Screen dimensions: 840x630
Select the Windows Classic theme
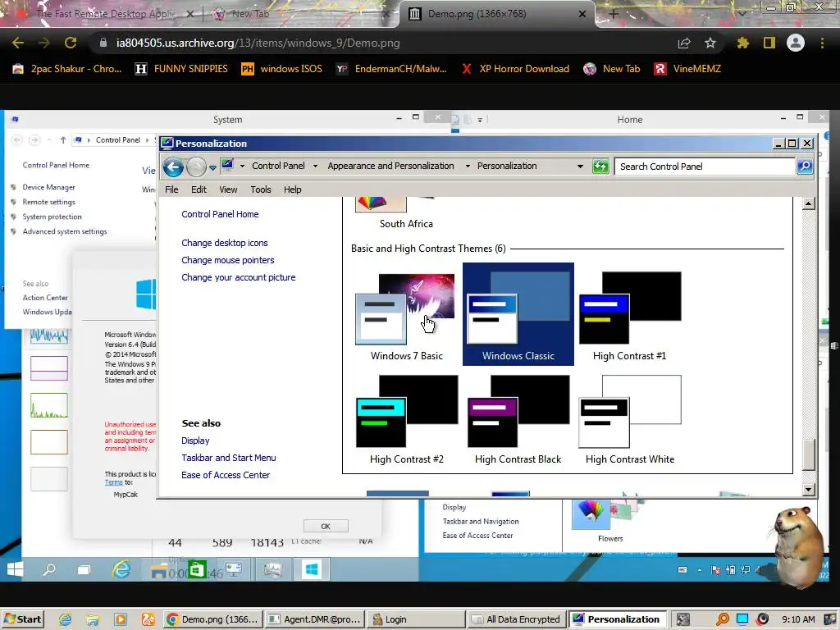(518, 314)
